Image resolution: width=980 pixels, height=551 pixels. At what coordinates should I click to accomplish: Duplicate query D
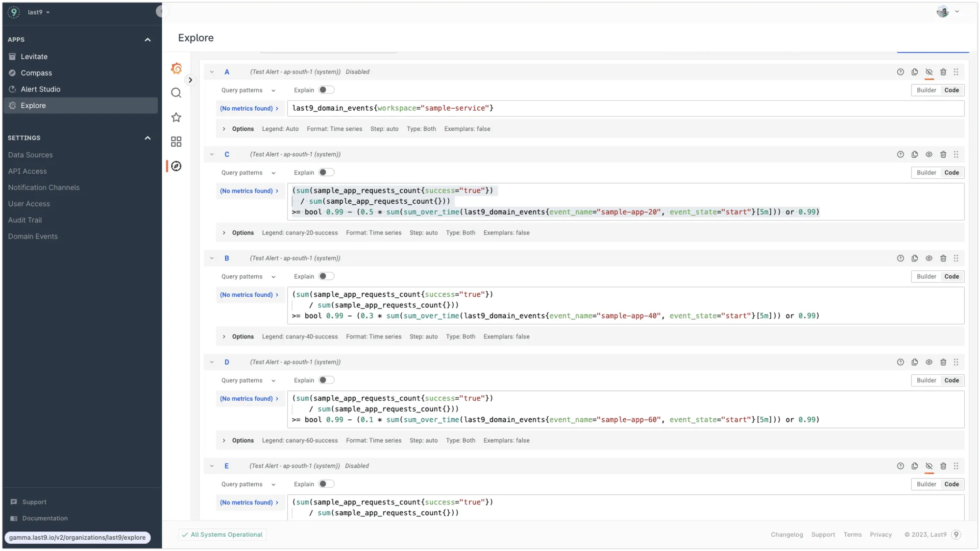click(x=914, y=362)
